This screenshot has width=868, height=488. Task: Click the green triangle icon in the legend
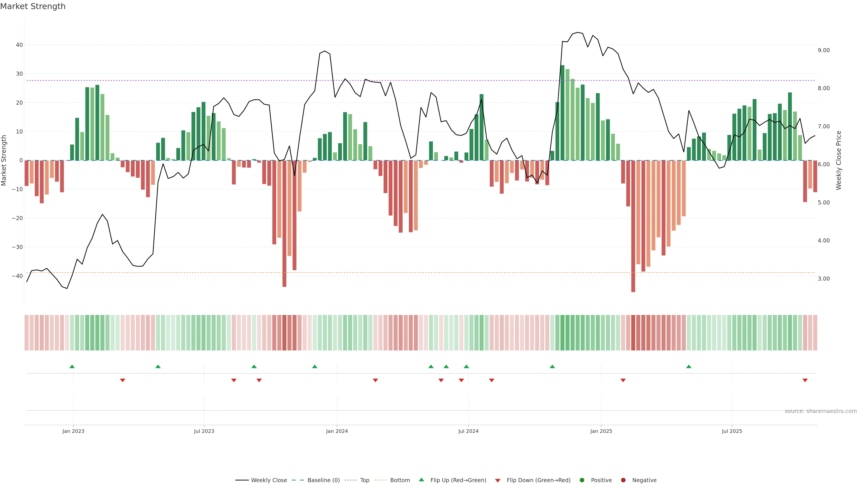421,480
